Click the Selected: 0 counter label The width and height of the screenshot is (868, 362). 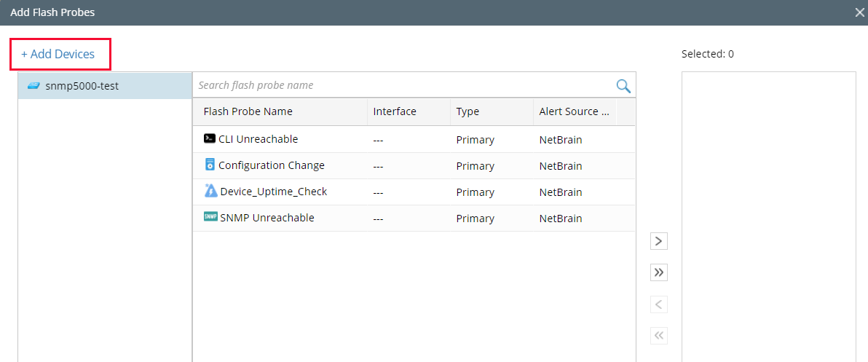(x=708, y=54)
